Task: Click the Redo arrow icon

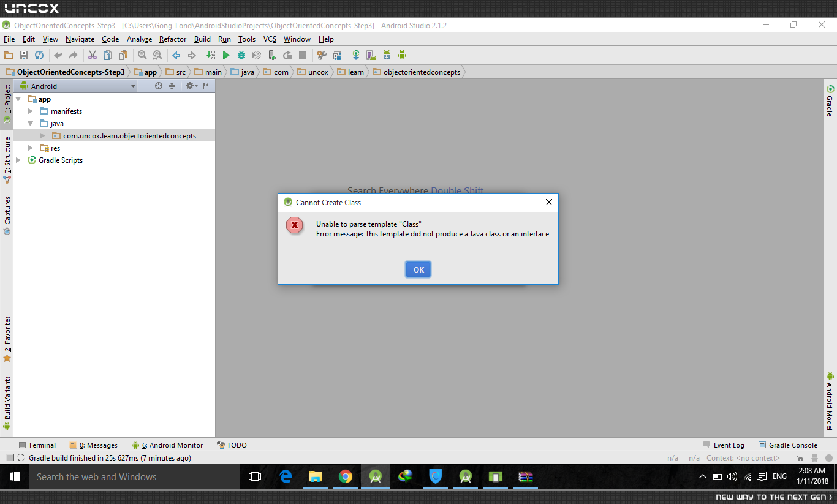Action: tap(74, 55)
